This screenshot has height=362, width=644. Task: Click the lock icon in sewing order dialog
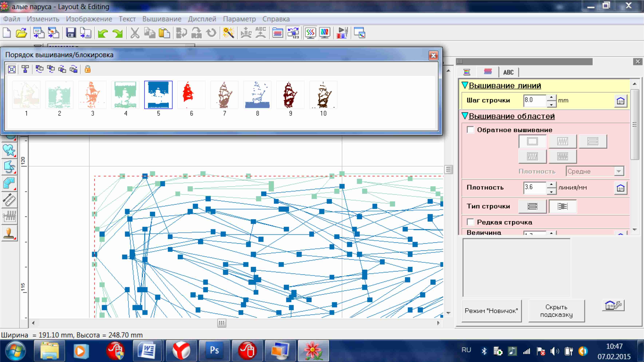[88, 69]
